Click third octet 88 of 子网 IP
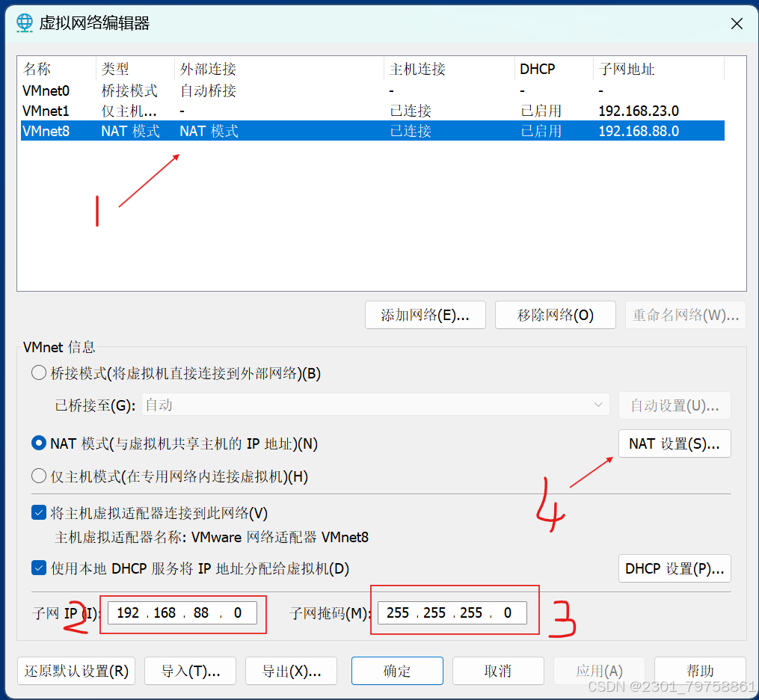The height and width of the screenshot is (700, 759). pyautogui.click(x=201, y=612)
